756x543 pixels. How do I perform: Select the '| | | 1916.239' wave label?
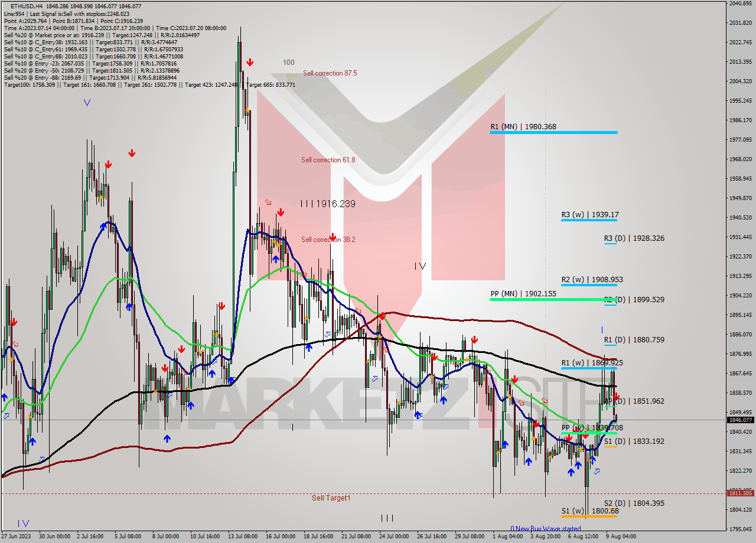(328, 204)
